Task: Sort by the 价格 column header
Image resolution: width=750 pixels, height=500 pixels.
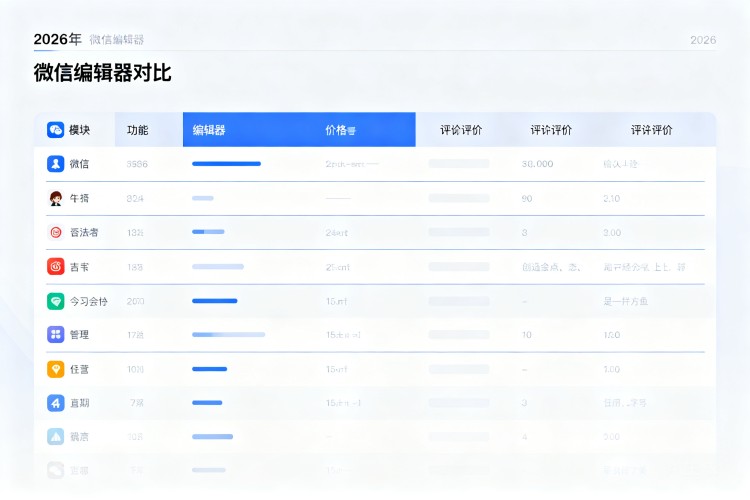Action: tap(336, 130)
